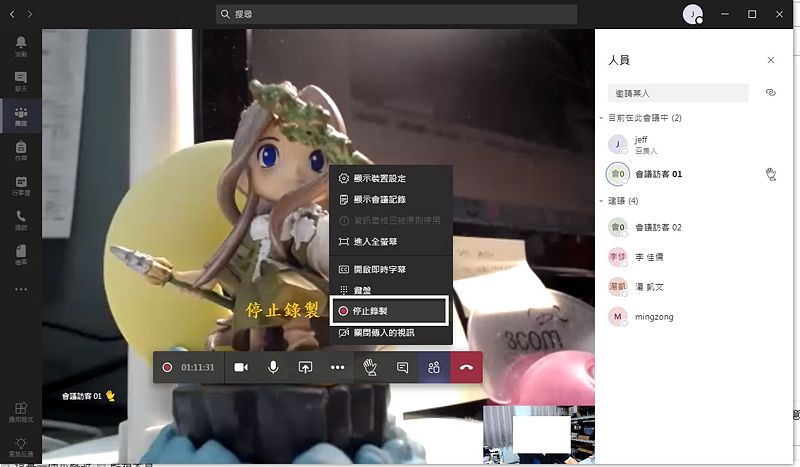Click the raised hand icon beside 會議訪客 01
Viewport: 800px width, 467px height.
click(771, 174)
